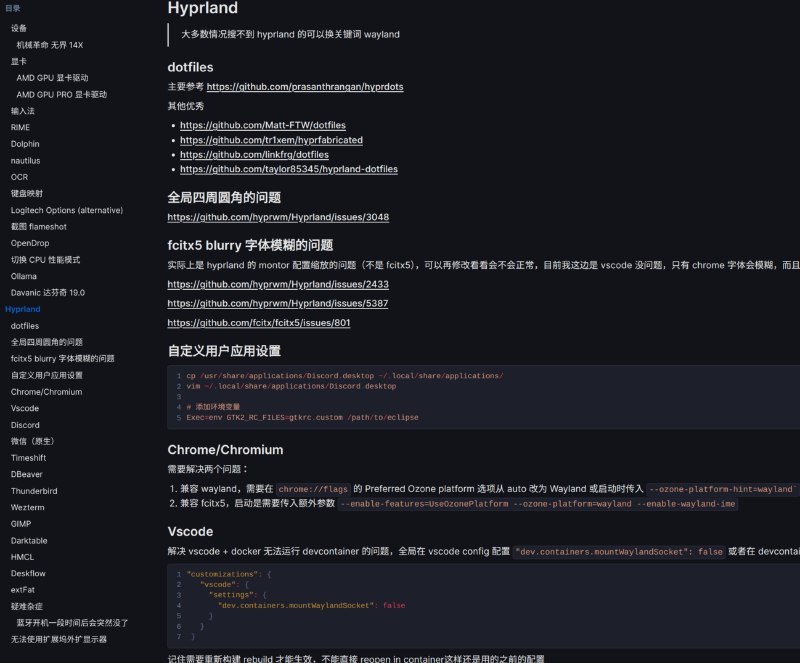Jump to 自定义用户应用设置 in the table of contents
Viewport: 800px width, 663px height.
47,375
